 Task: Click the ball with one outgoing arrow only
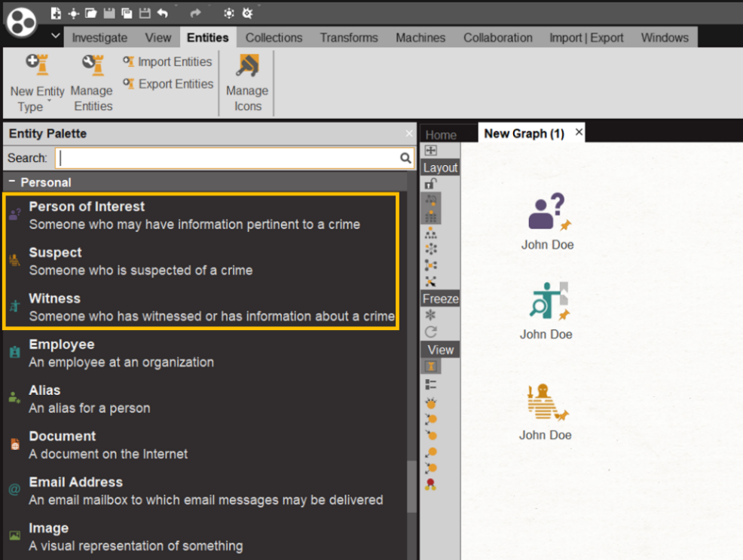(431, 451)
